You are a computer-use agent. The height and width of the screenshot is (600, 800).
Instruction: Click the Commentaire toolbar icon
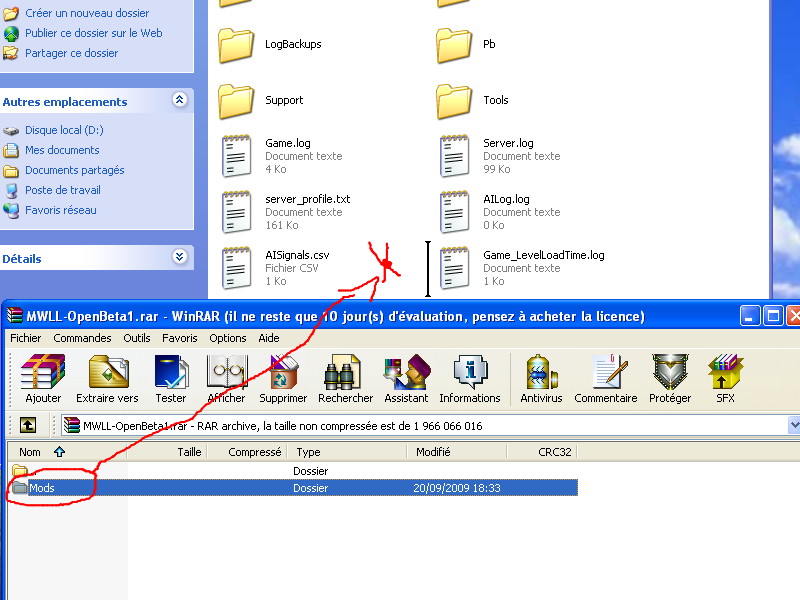[606, 379]
